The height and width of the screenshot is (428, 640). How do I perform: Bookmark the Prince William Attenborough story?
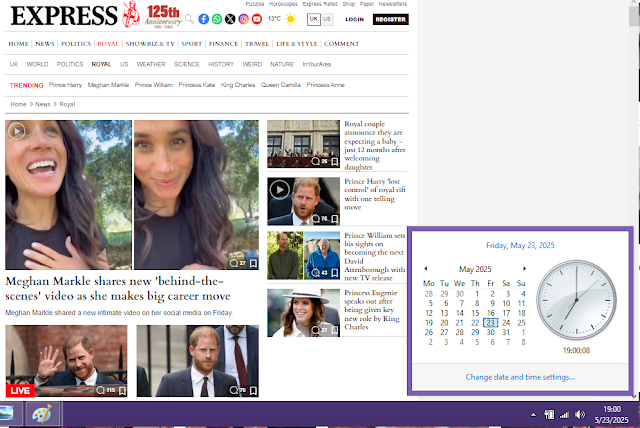click(335, 273)
